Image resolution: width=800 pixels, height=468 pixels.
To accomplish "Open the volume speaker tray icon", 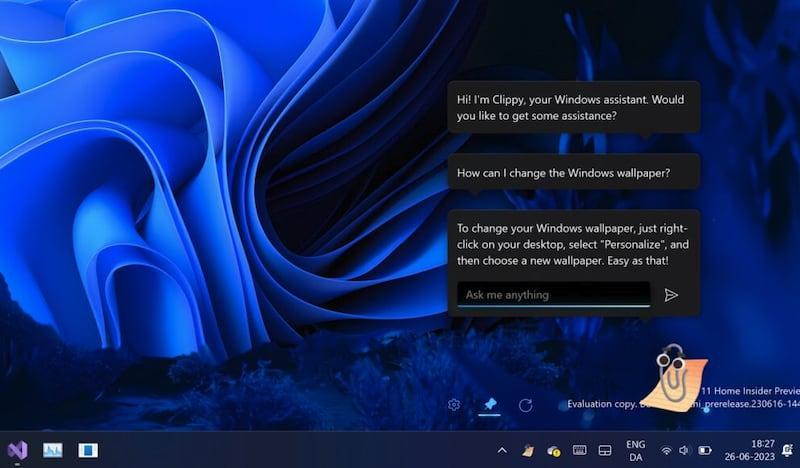I will pos(684,451).
